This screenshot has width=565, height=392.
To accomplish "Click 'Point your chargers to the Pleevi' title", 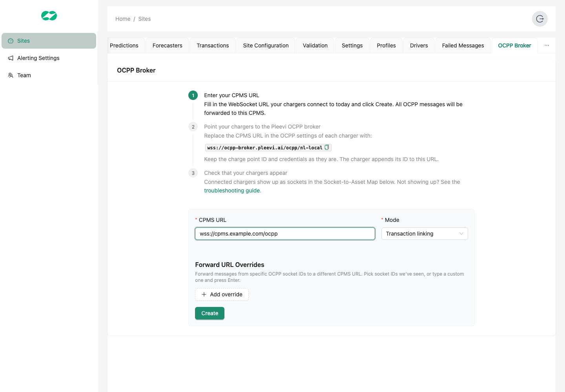I will coord(262,127).
